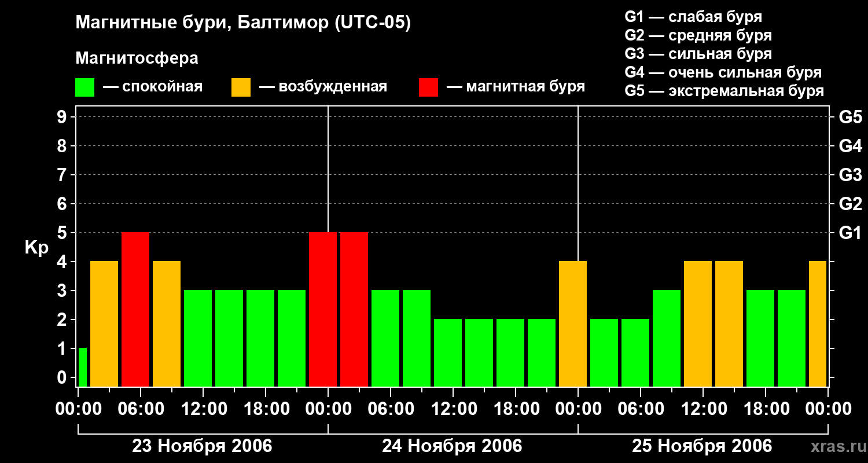Click the '— магнитная буря' legend label
The height and width of the screenshot is (463, 868).
tap(516, 87)
